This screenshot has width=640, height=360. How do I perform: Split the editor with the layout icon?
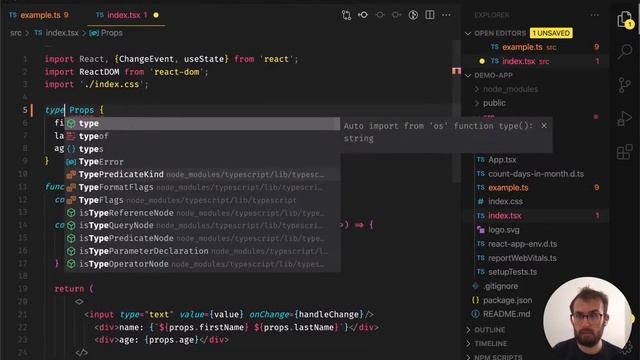point(430,15)
